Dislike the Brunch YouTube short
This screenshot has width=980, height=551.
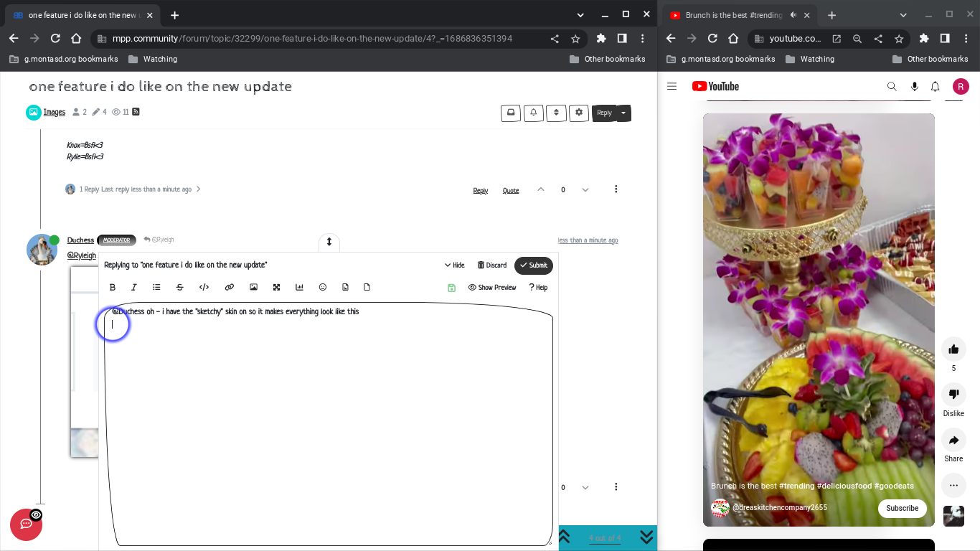953,395
